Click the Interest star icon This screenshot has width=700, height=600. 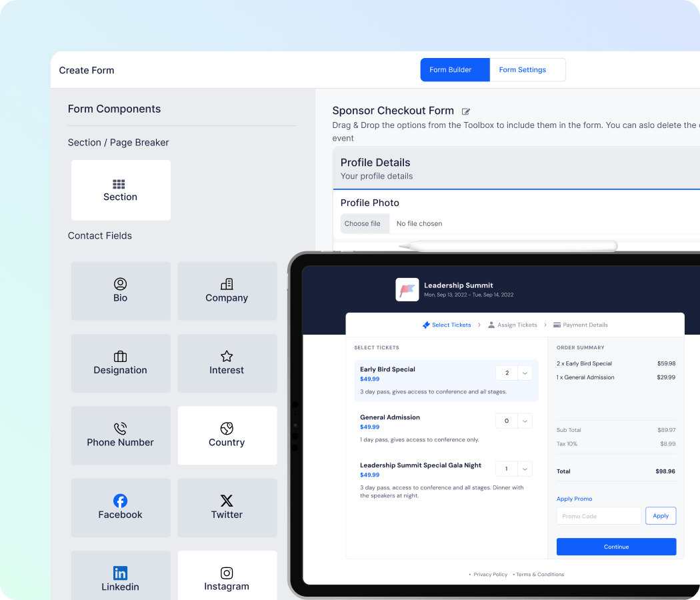[227, 356]
